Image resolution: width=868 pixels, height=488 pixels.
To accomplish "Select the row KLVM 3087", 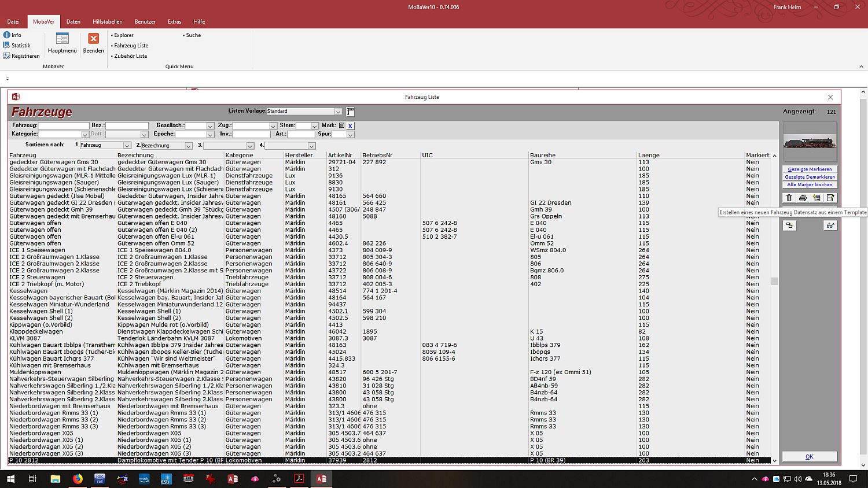I will (389, 338).
